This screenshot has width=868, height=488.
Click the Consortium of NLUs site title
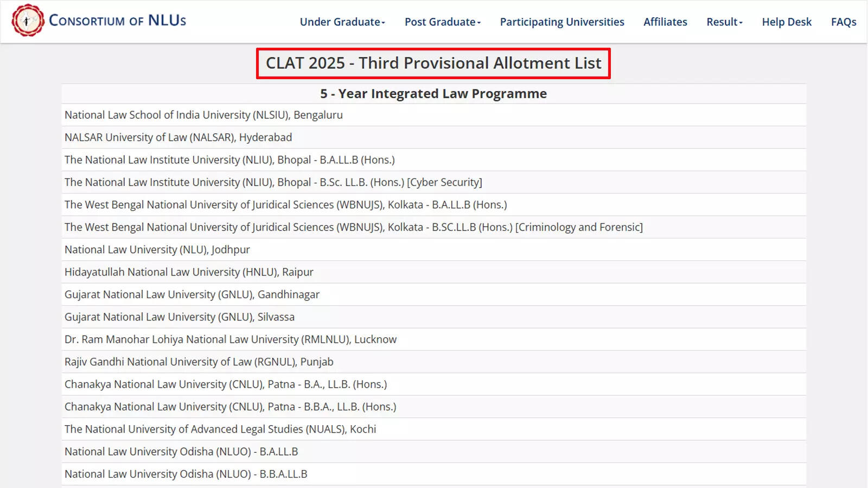click(x=117, y=21)
